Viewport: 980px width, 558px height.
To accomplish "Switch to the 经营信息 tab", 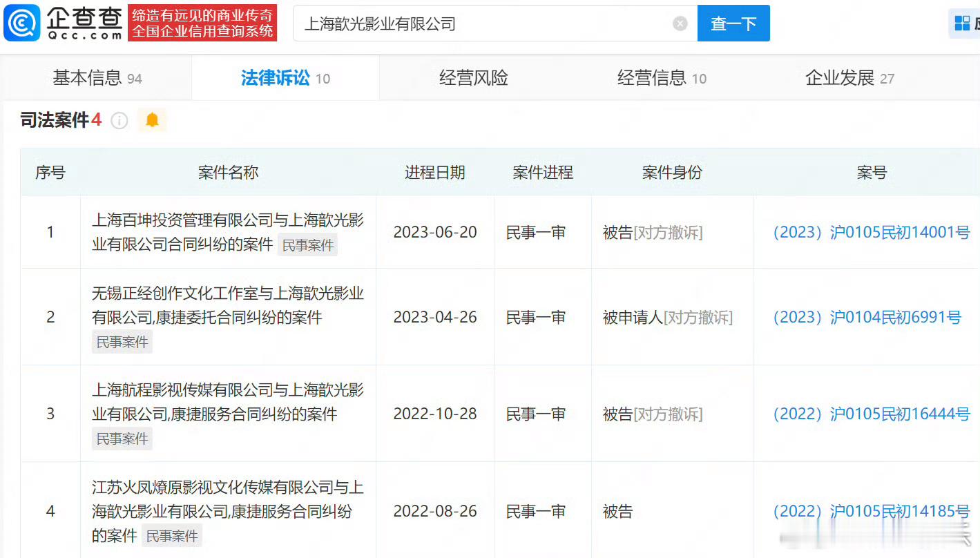I will coord(662,78).
